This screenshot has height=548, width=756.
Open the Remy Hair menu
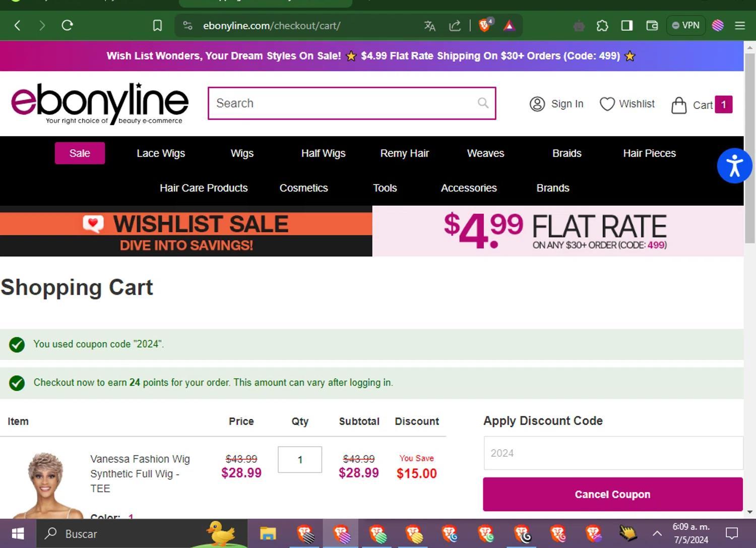tap(404, 153)
